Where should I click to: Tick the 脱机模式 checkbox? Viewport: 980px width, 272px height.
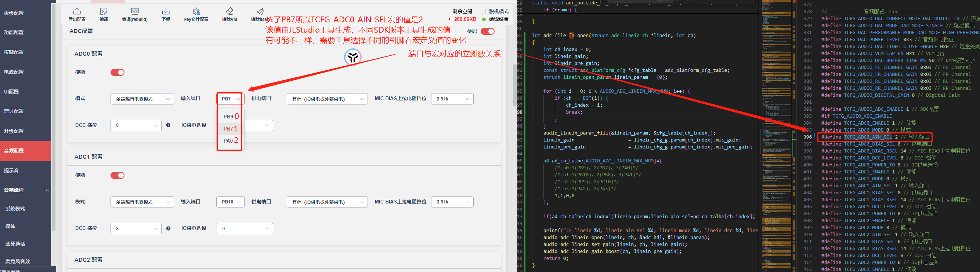pos(483,11)
